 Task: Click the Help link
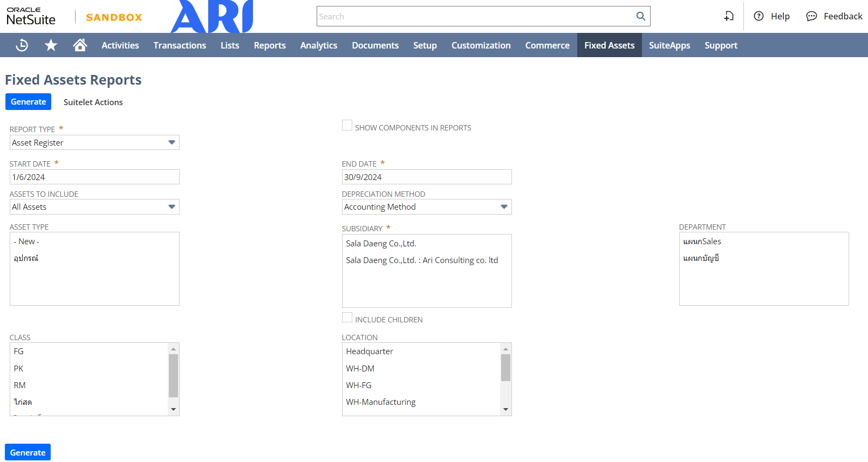pyautogui.click(x=780, y=16)
